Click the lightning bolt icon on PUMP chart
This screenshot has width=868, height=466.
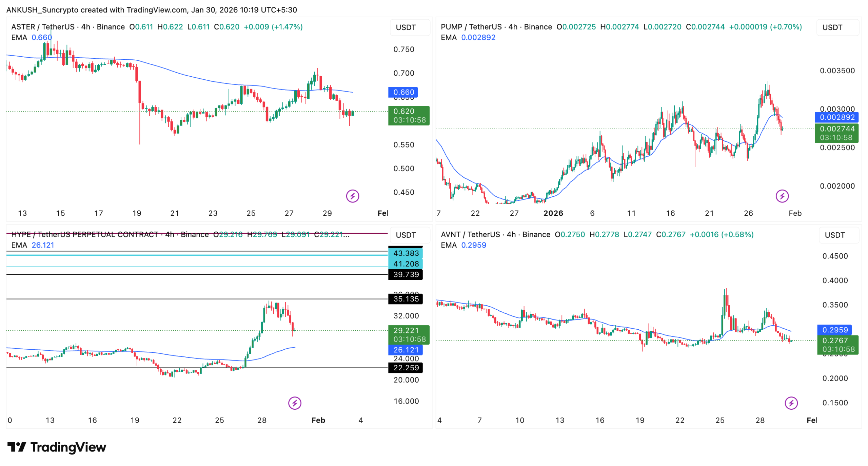[x=782, y=196]
